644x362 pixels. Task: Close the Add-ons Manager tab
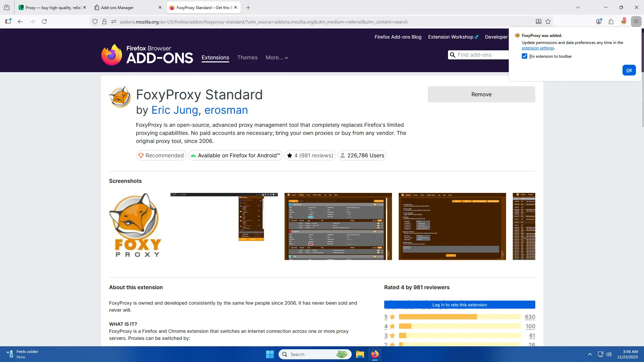coord(160,7)
